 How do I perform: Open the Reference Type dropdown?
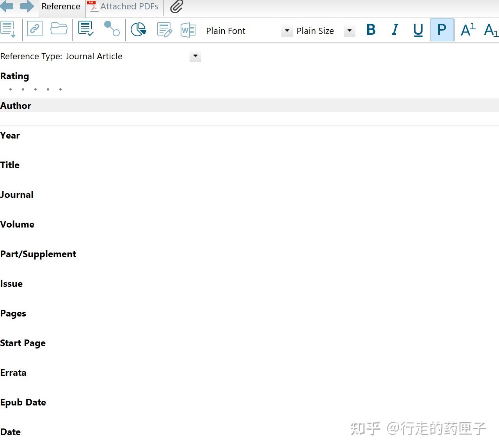(x=195, y=56)
